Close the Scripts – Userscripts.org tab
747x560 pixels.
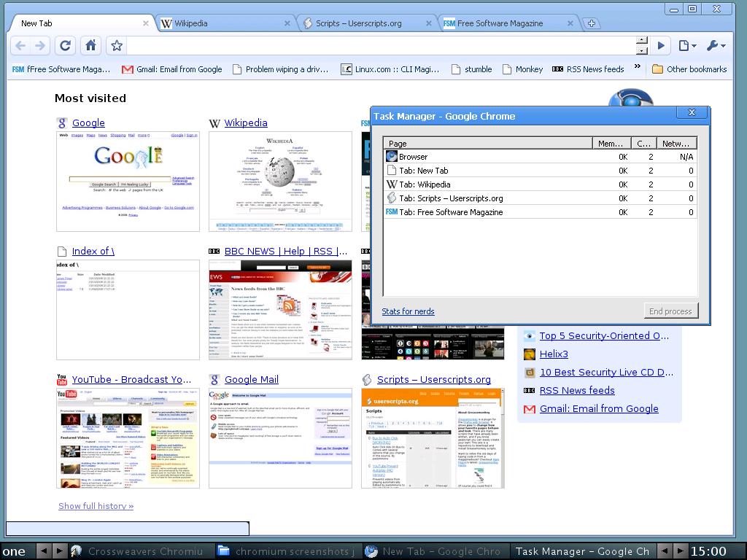pyautogui.click(x=429, y=23)
